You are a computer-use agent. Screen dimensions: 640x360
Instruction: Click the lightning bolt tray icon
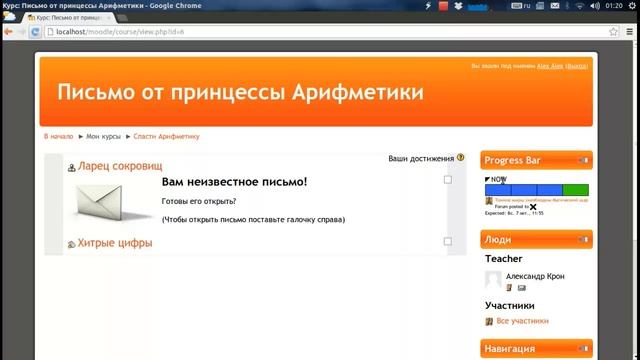(428, 6)
